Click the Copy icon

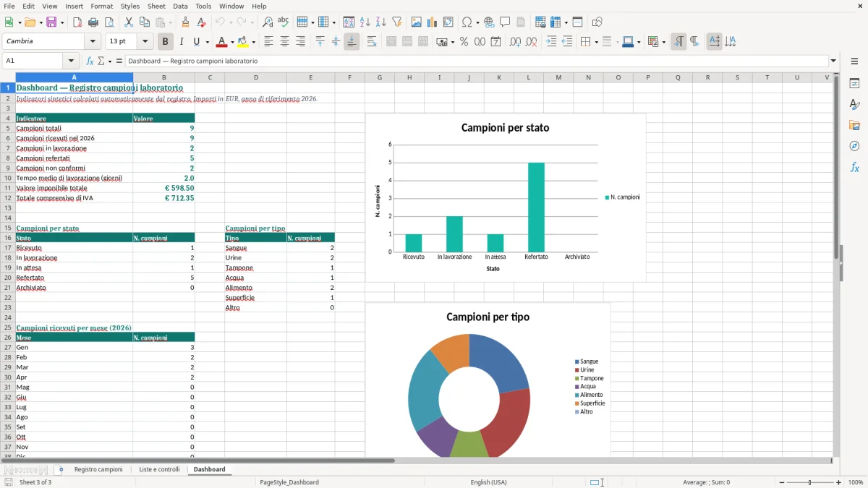pos(145,22)
